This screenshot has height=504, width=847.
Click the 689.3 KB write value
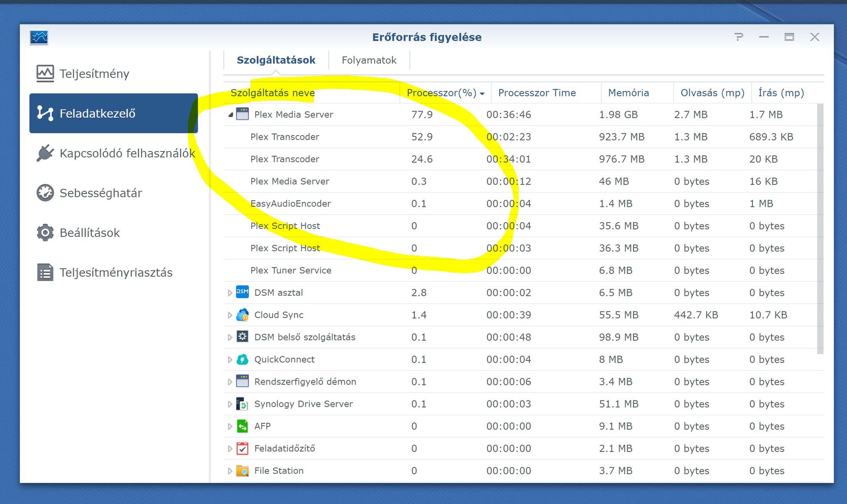point(771,137)
